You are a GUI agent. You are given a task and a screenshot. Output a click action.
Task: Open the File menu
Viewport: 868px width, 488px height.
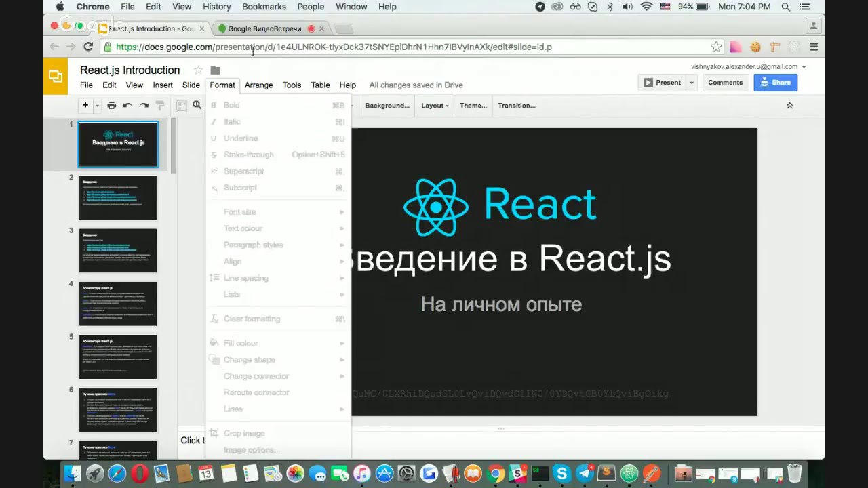pyautogui.click(x=86, y=85)
